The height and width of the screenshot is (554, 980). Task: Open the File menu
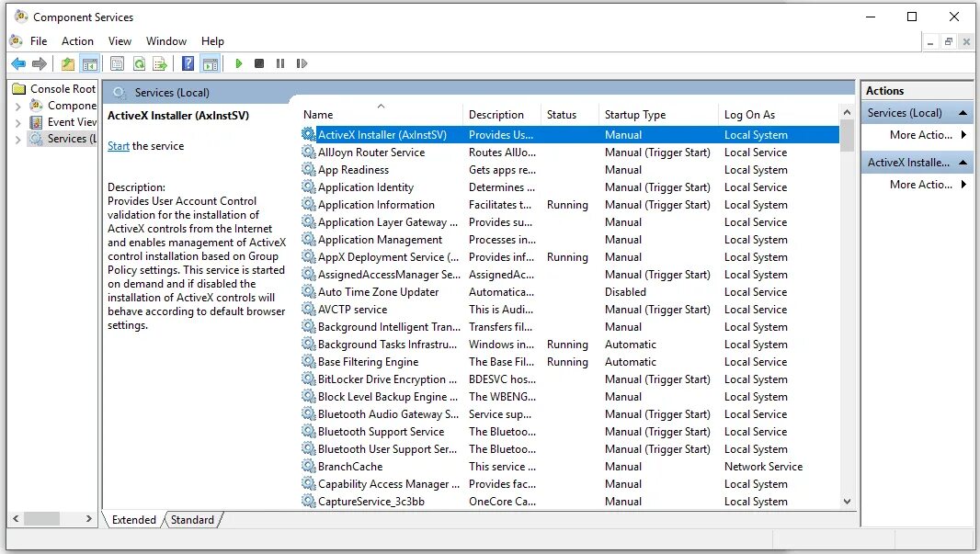pyautogui.click(x=39, y=41)
